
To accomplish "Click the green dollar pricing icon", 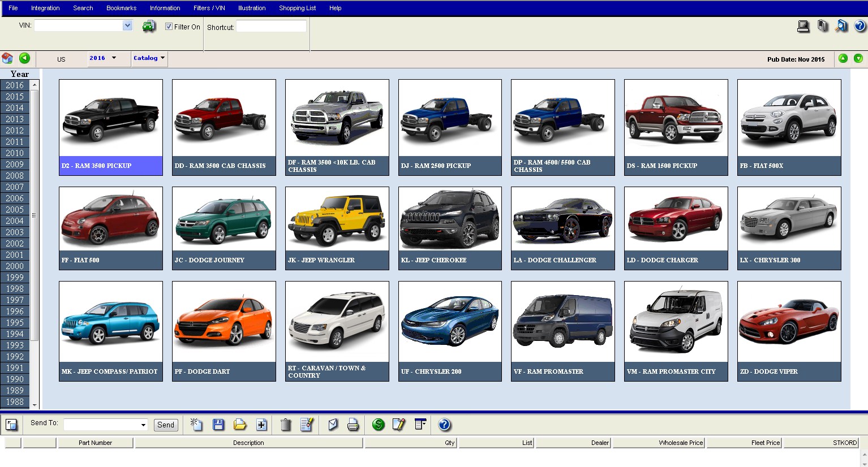I will pyautogui.click(x=379, y=425).
